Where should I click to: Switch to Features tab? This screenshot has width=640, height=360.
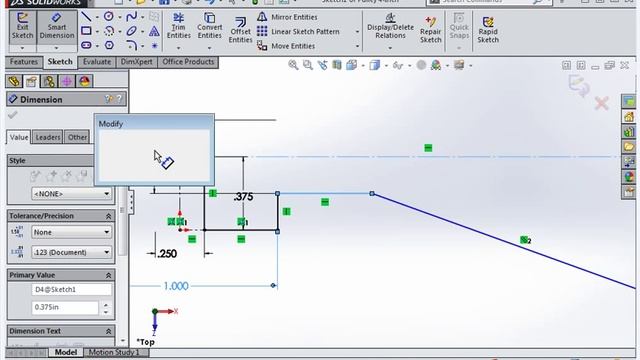24,62
